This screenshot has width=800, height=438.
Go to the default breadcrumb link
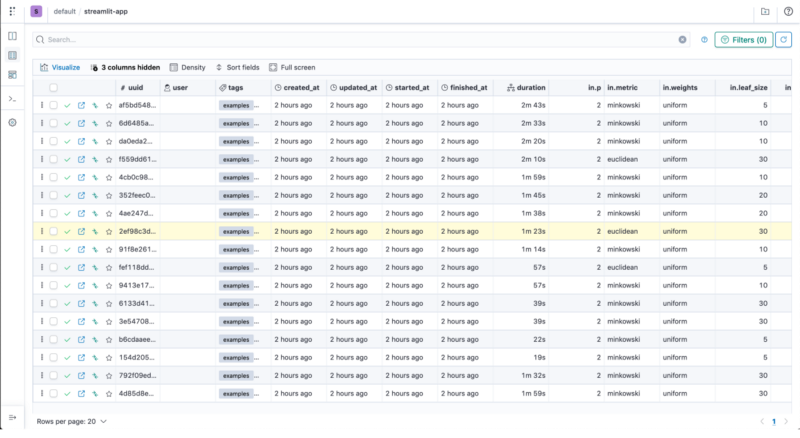click(x=64, y=11)
